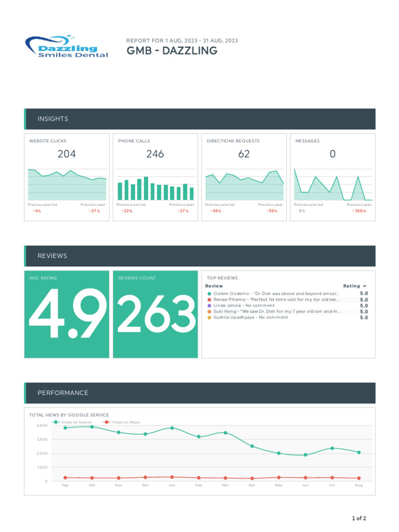Click the 4,000 y-axis label
The image size is (399, 532).
42,425
